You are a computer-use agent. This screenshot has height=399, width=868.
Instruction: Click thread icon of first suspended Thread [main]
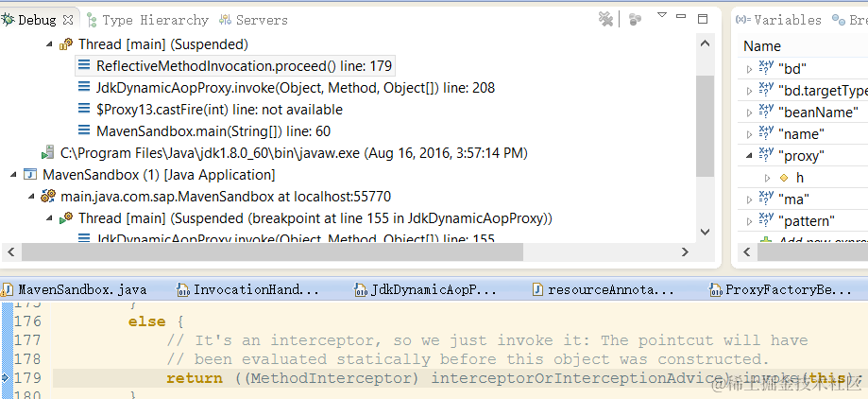coord(66,43)
